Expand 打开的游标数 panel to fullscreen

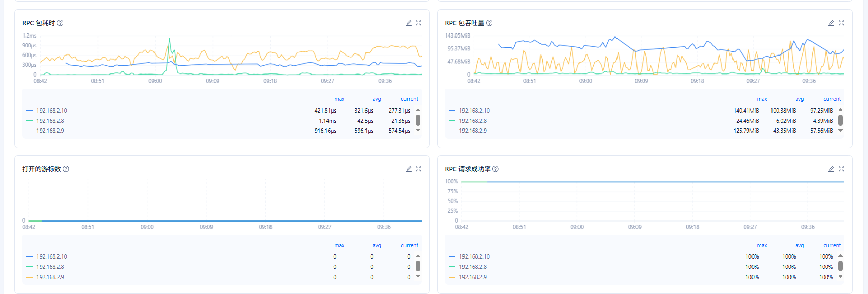click(418, 169)
